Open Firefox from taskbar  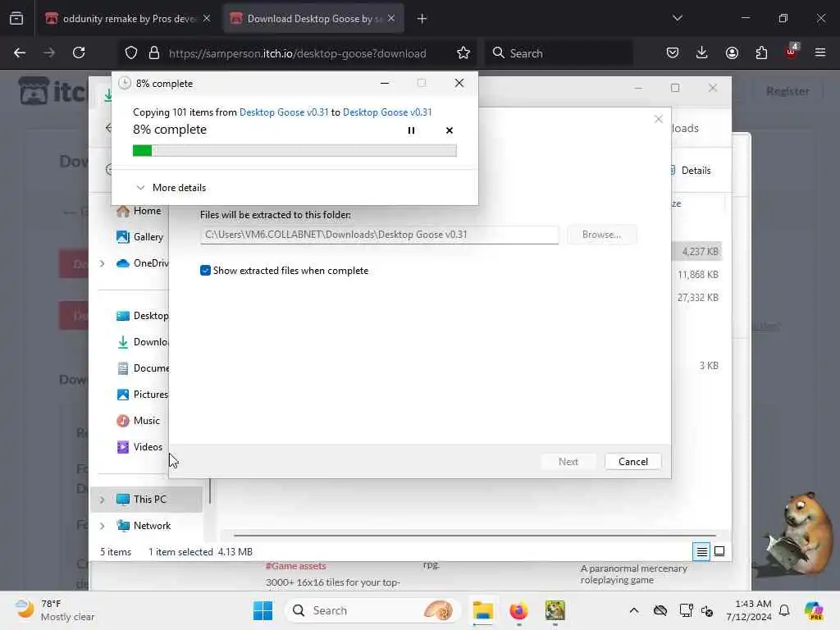pyautogui.click(x=518, y=610)
